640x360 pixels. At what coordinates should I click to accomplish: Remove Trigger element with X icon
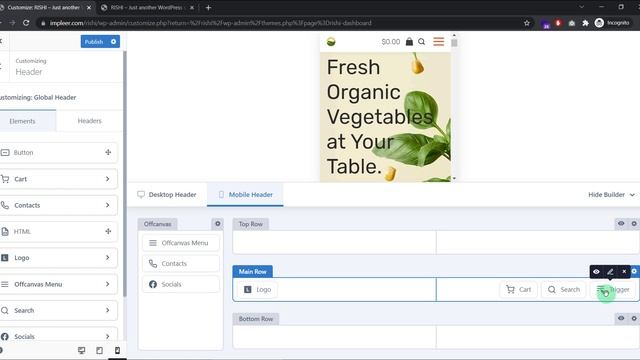tap(624, 272)
